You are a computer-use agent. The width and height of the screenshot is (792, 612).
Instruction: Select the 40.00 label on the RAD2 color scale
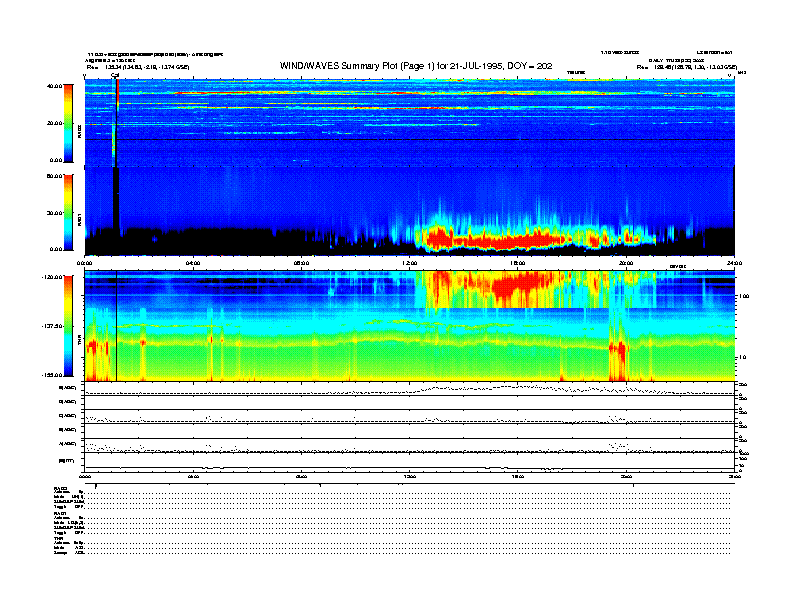pos(54,86)
